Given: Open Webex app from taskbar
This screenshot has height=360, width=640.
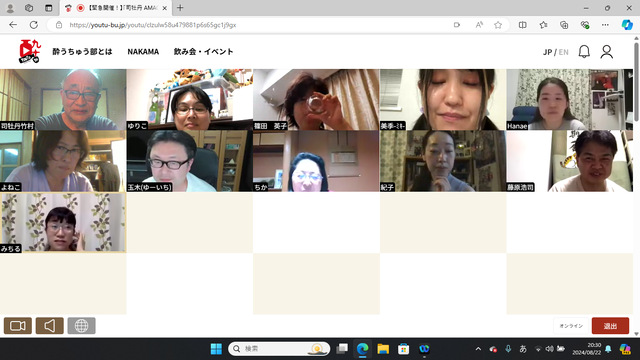Looking at the screenshot, I should point(424,349).
